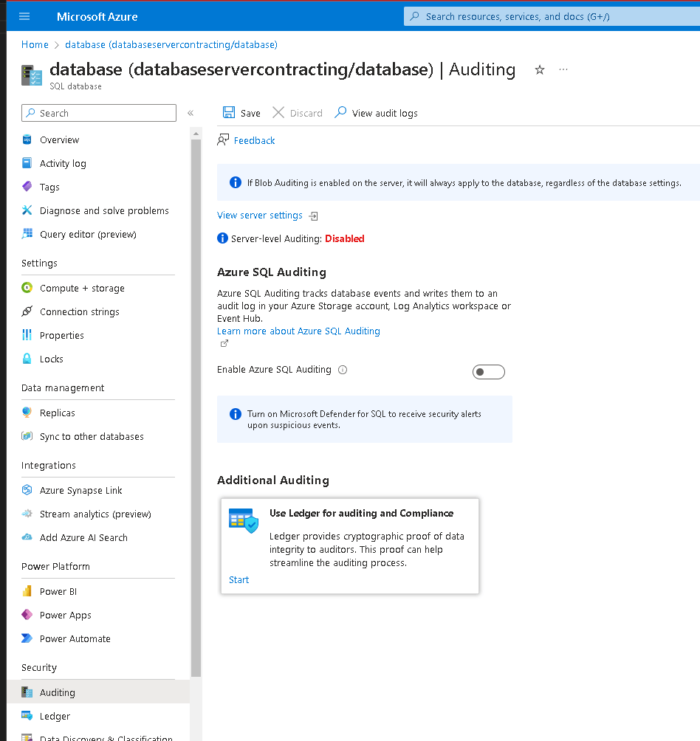
Task: Click Start on the Ledger card
Action: click(x=239, y=580)
